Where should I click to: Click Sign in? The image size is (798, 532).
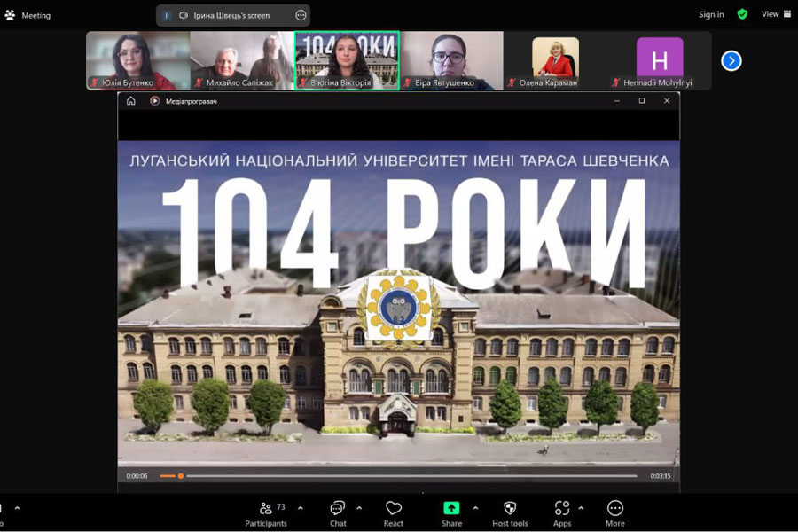(x=711, y=14)
